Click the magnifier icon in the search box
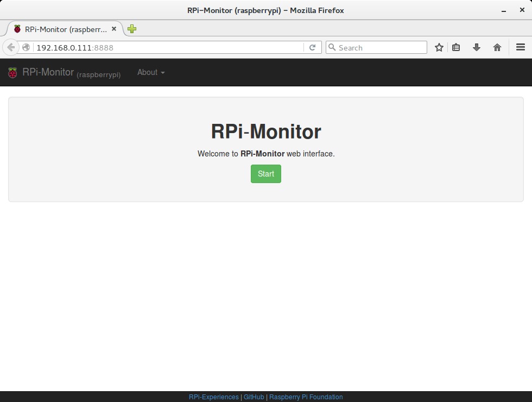 pyautogui.click(x=332, y=47)
